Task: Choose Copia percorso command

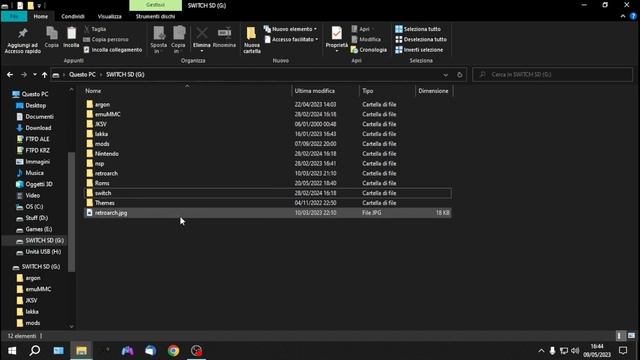Action: (x=106, y=39)
